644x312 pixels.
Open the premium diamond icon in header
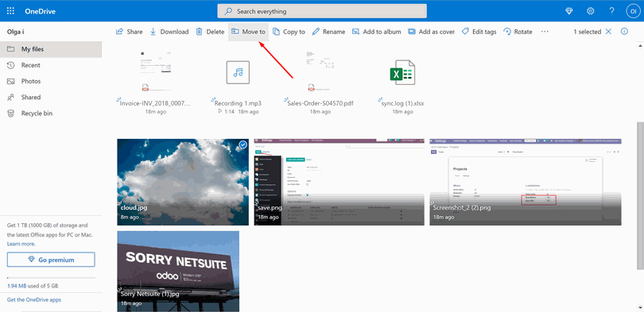[x=568, y=11]
